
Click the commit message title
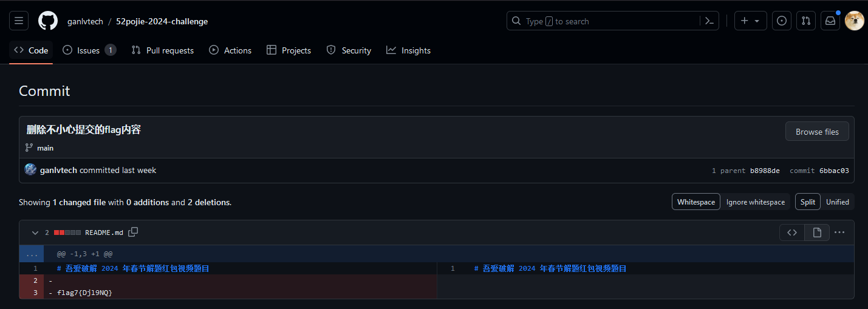(84, 129)
